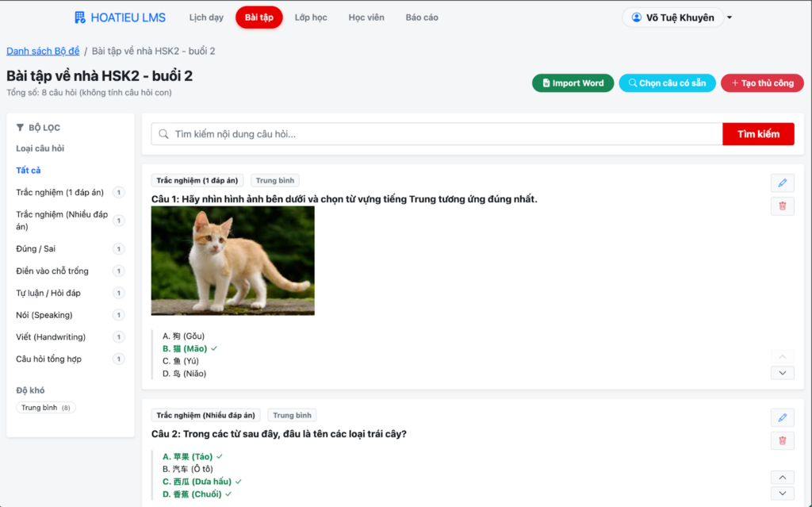Screen dimensions: 812x507
Task: Follow the Danh sách Bộ đề breadcrumb link
Action: click(43, 51)
